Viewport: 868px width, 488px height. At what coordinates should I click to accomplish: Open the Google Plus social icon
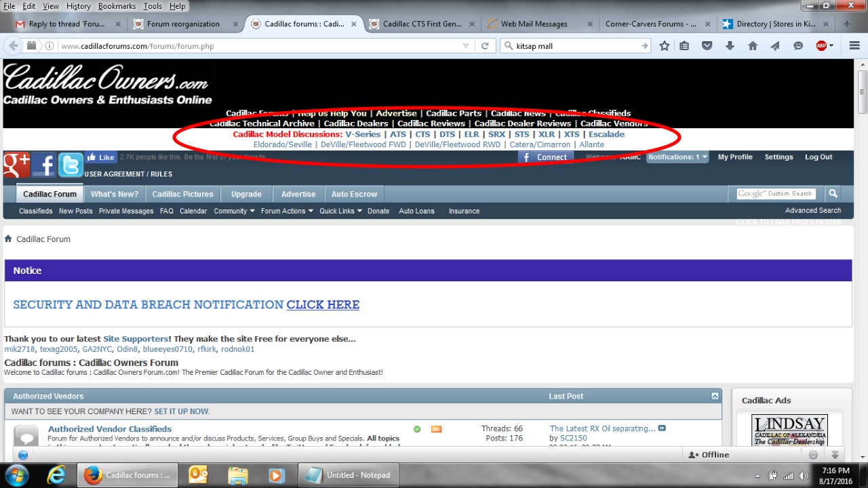(x=16, y=165)
